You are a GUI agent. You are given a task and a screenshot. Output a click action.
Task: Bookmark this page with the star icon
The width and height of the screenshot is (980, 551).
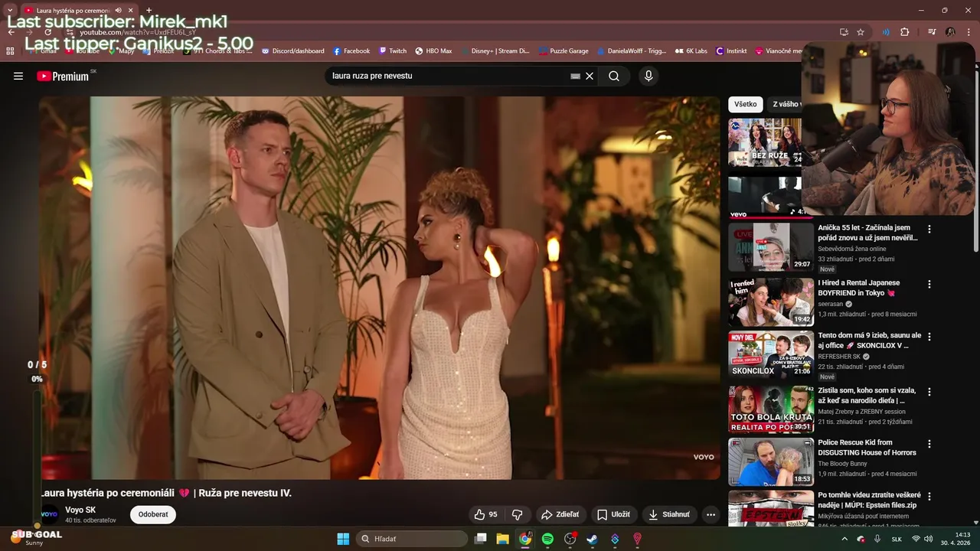coord(861,32)
